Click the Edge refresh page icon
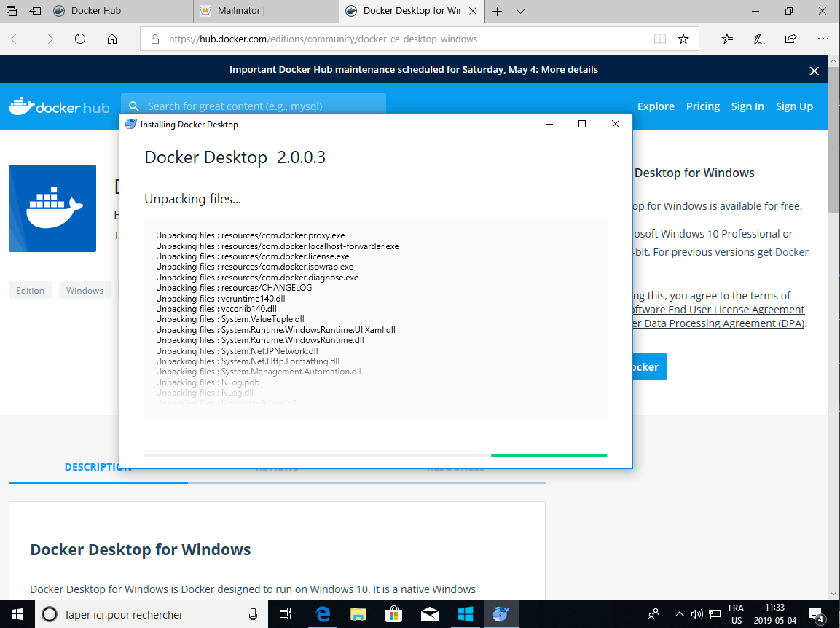 click(x=80, y=39)
